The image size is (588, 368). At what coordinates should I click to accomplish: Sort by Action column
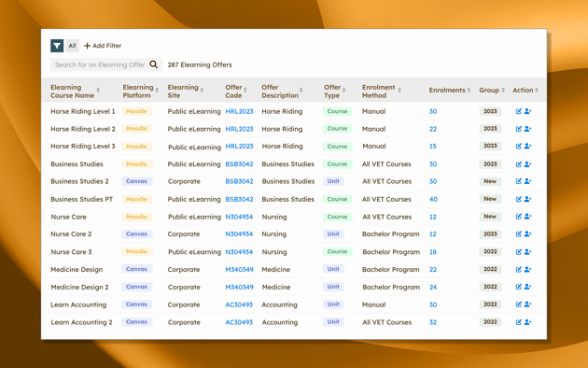537,90
